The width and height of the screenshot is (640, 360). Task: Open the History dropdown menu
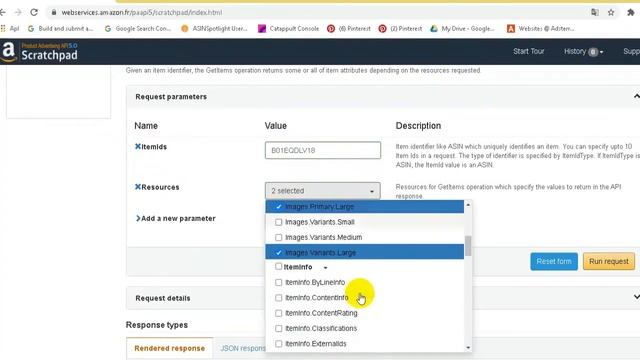click(x=583, y=51)
